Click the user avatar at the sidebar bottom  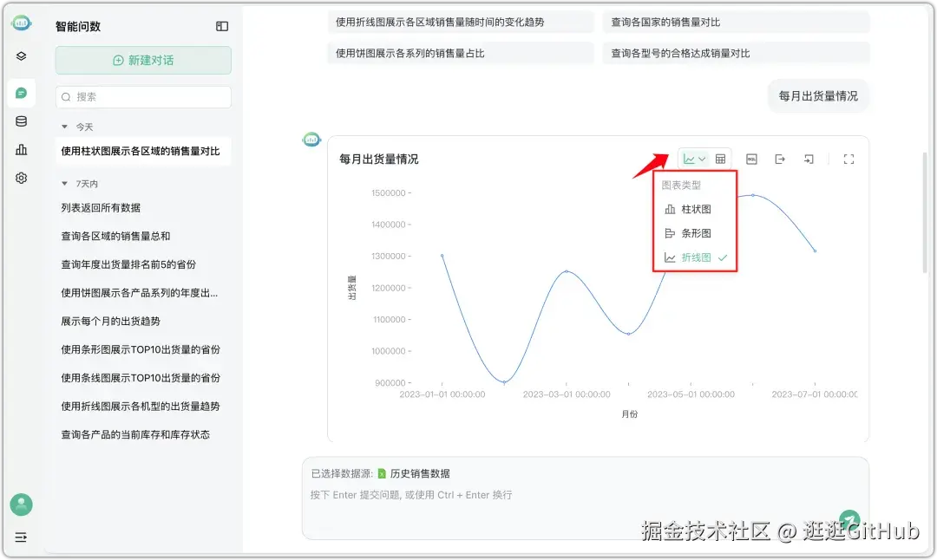[21, 505]
